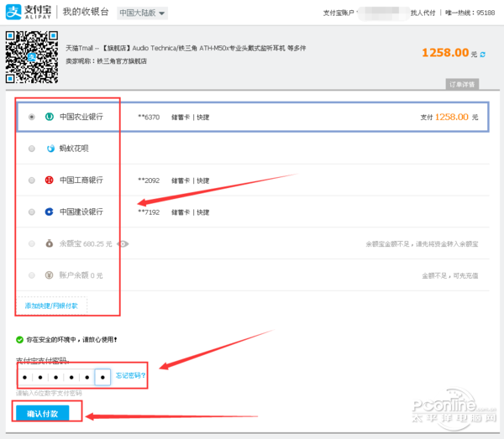Click the 我的收银台 title

tap(86, 13)
